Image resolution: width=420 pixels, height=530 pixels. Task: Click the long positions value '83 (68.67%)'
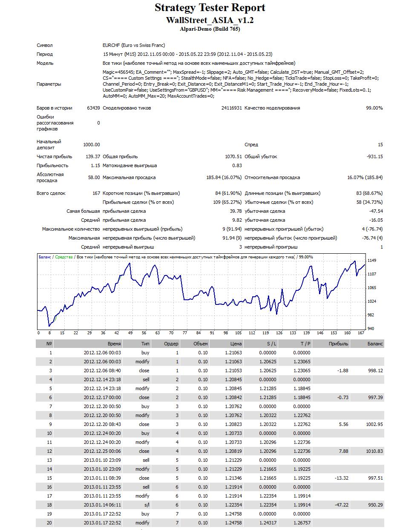tap(370, 193)
